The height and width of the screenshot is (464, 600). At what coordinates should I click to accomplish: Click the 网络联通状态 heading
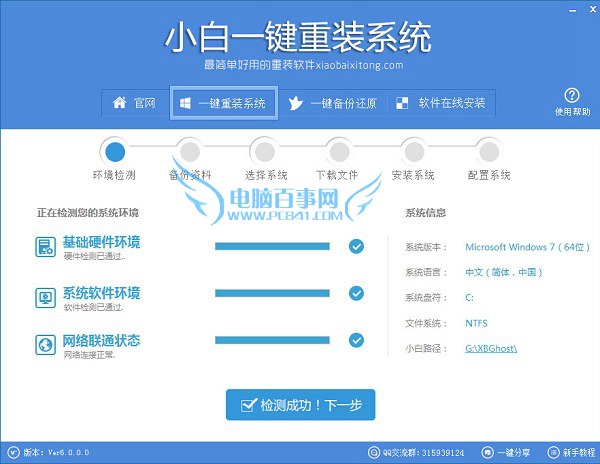click(101, 340)
